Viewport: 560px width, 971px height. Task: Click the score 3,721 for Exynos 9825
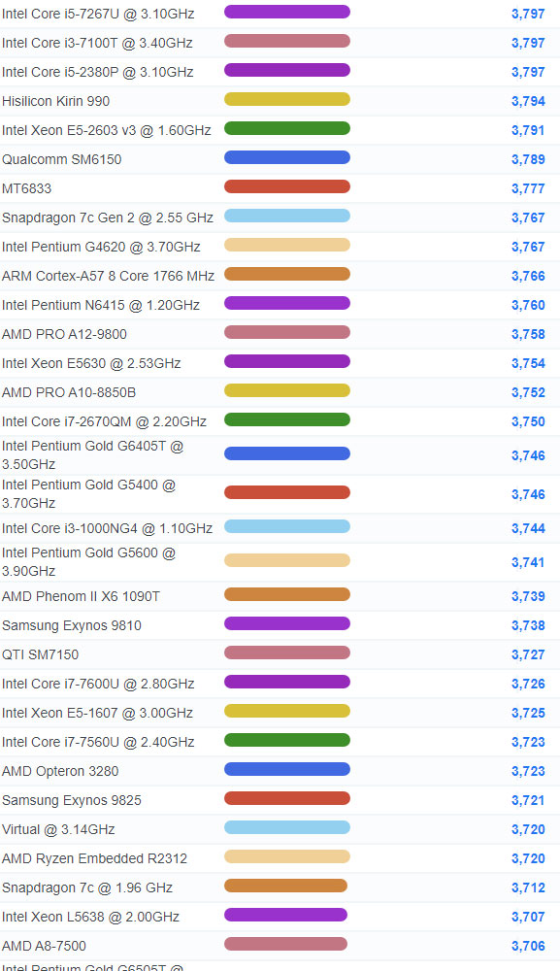(528, 800)
